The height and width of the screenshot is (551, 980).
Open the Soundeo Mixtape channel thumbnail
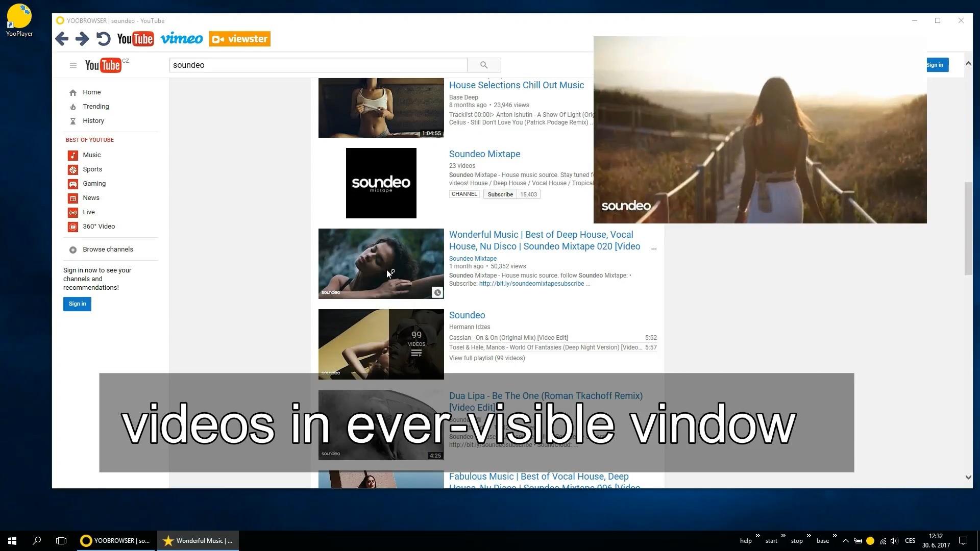(381, 183)
